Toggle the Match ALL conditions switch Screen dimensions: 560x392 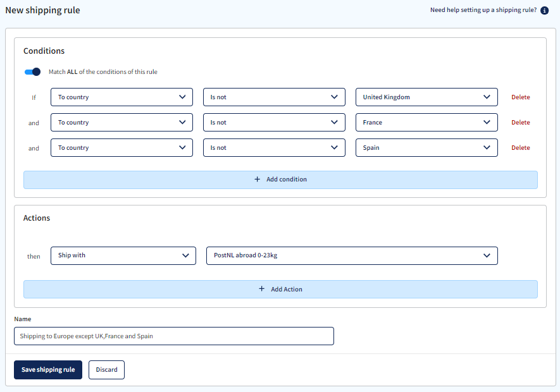click(32, 71)
